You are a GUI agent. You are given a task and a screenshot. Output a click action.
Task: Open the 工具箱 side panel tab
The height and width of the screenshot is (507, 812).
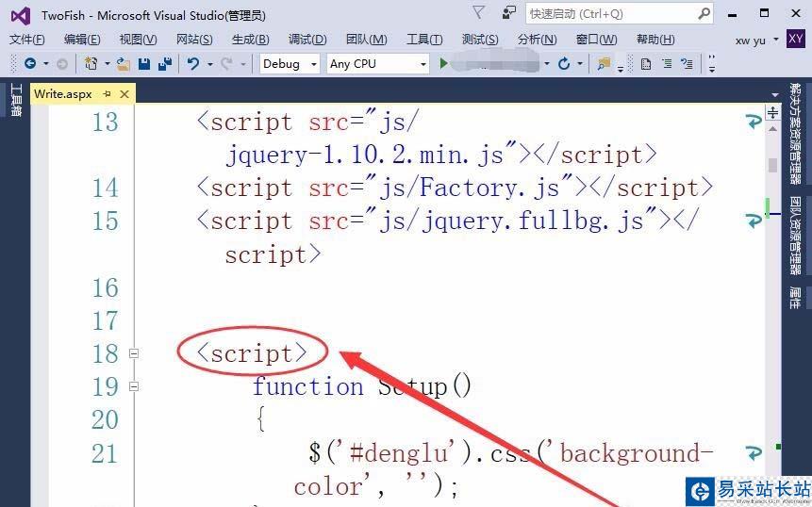point(15,99)
